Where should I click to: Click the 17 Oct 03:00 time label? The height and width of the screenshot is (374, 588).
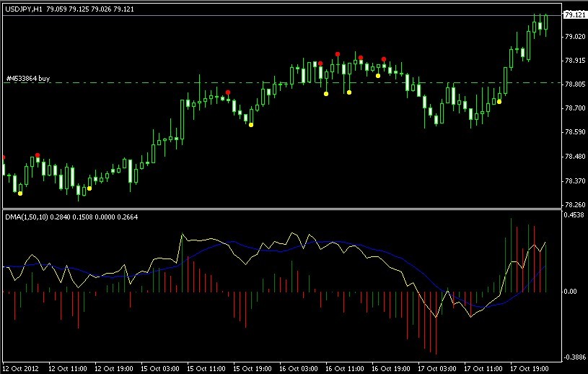(x=437, y=368)
